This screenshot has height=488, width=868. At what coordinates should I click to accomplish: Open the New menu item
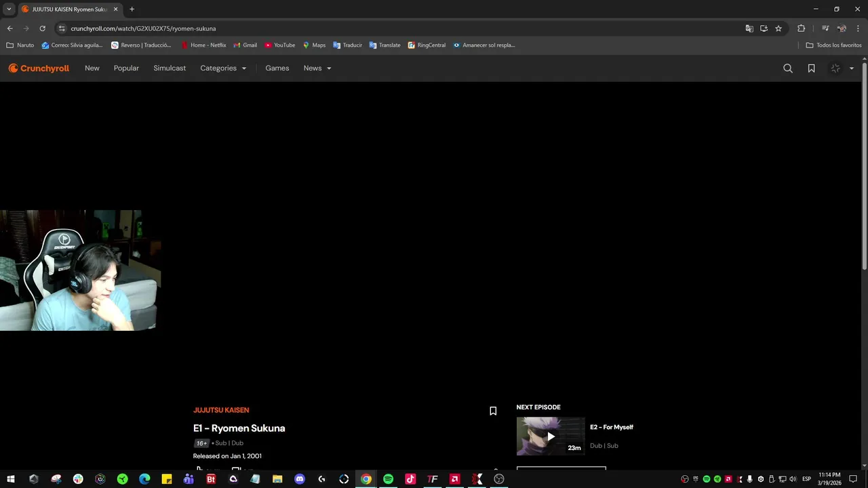(x=92, y=68)
